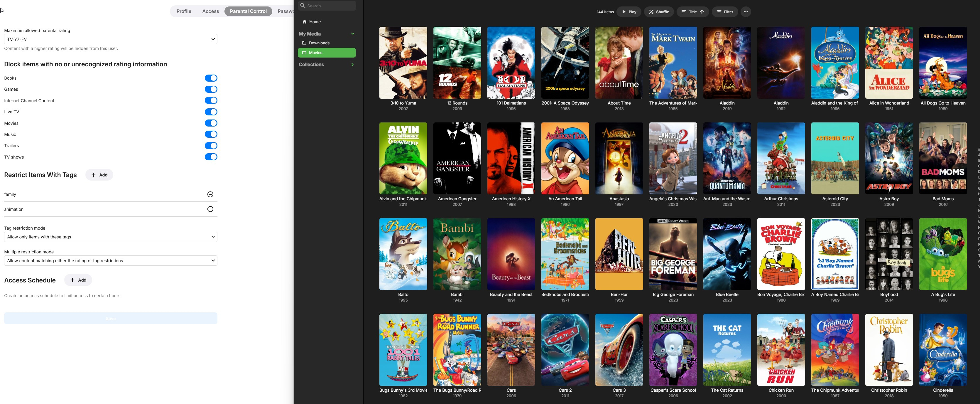Image resolution: width=980 pixels, height=404 pixels.
Task: Play all movies in the library
Action: [x=629, y=12]
